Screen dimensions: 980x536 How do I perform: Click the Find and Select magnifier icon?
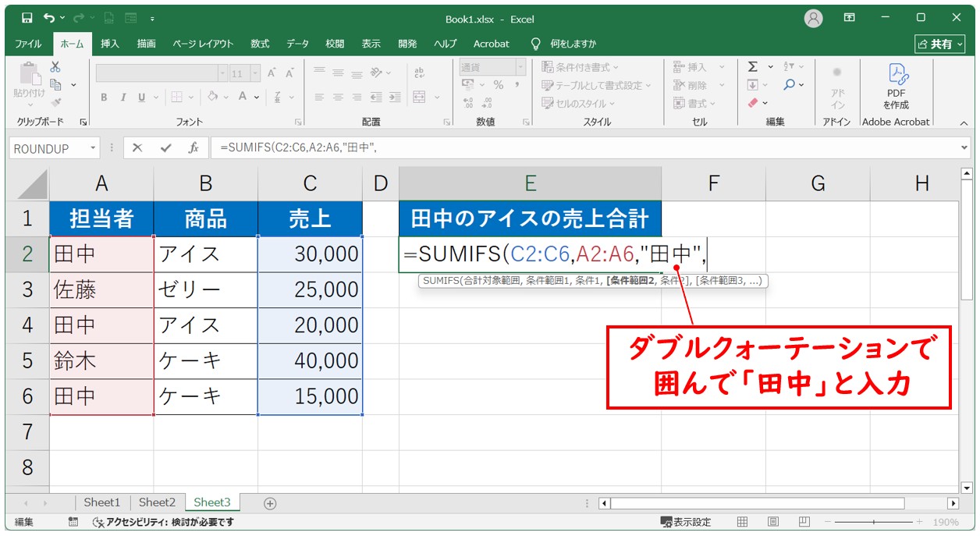[790, 85]
